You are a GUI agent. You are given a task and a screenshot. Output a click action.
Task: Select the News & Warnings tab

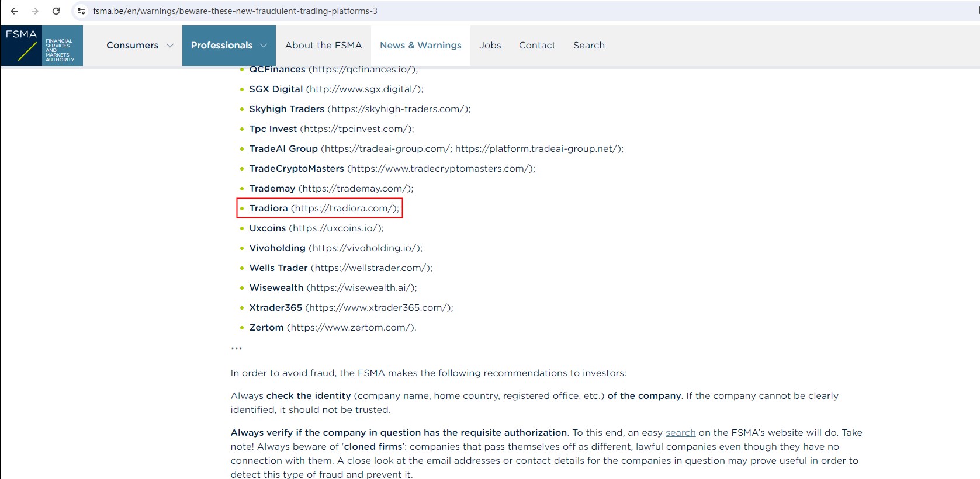[420, 46]
